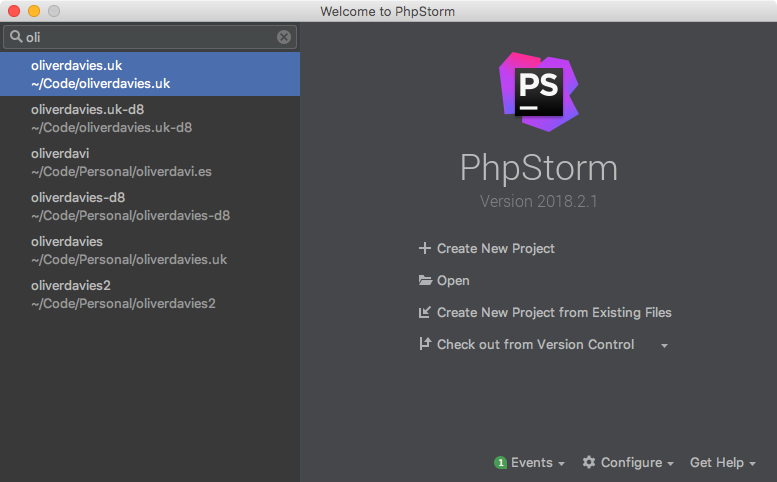Click the green Events notification badge
Screen dimensions: 777x482
500,463
